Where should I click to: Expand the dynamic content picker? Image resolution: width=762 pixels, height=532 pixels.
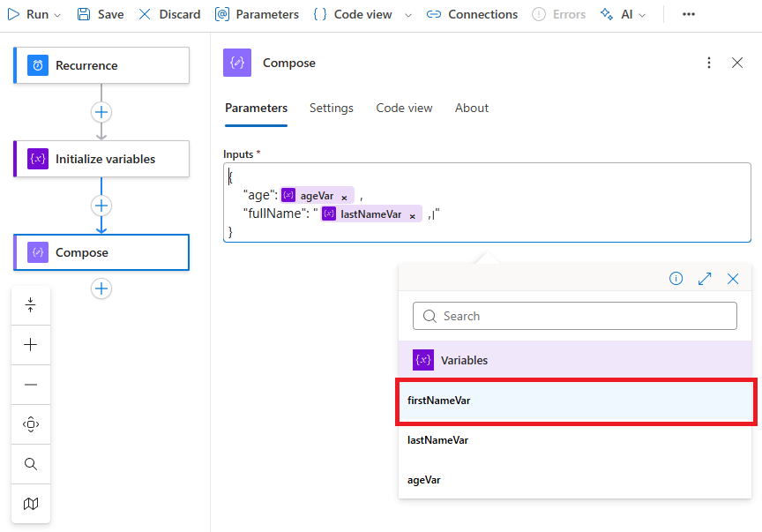coord(705,279)
